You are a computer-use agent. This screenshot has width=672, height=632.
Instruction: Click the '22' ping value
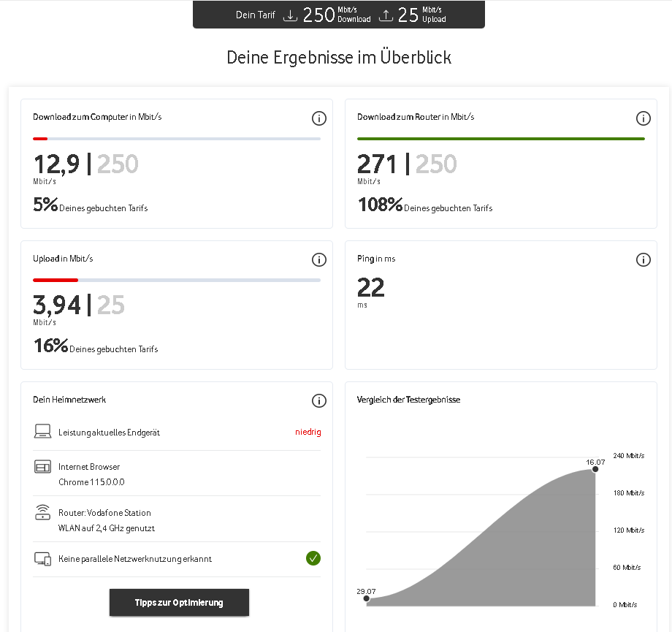click(x=371, y=287)
